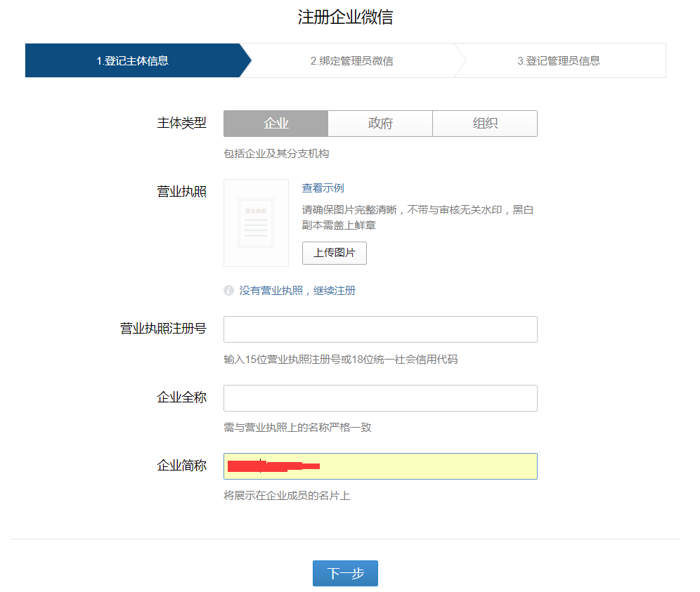The width and height of the screenshot is (700, 592).
Task: Focus the 企业简称 input field
Action: [380, 466]
